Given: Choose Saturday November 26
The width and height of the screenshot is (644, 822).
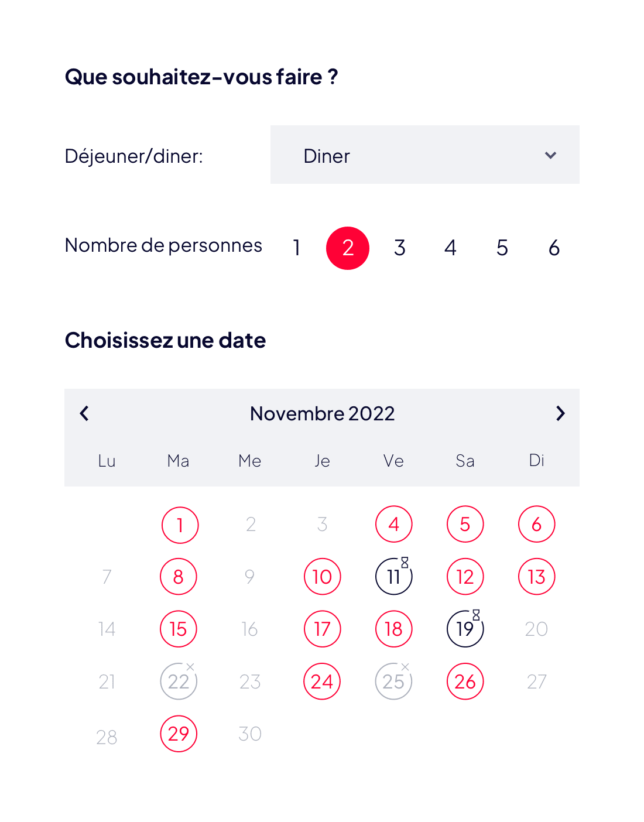Looking at the screenshot, I should point(465,681).
